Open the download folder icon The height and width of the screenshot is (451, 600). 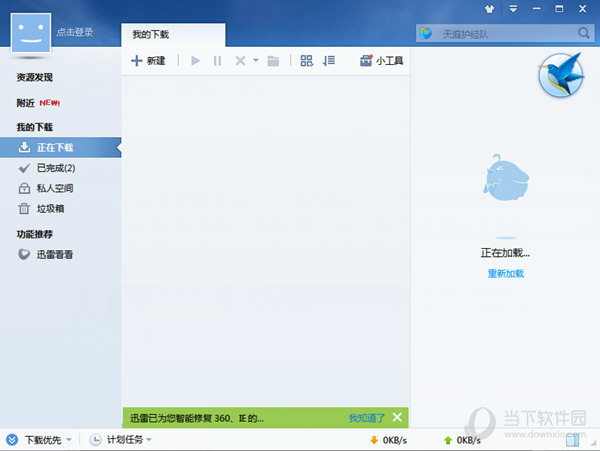[273, 61]
